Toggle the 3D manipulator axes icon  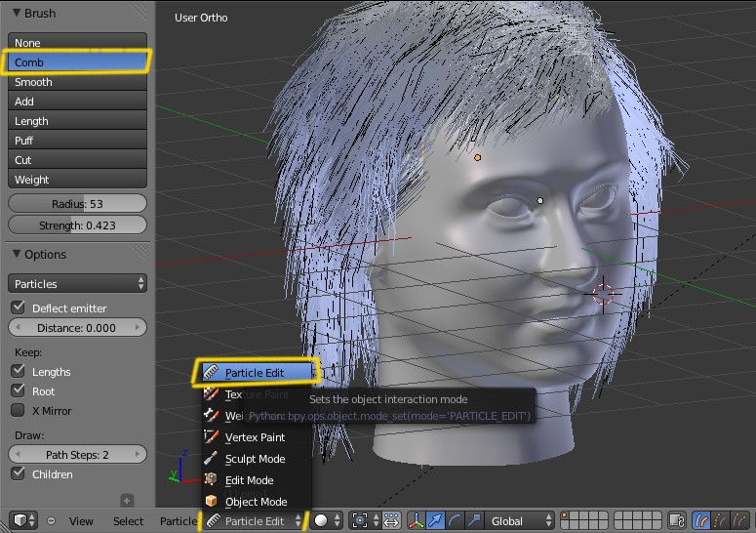coord(416,521)
